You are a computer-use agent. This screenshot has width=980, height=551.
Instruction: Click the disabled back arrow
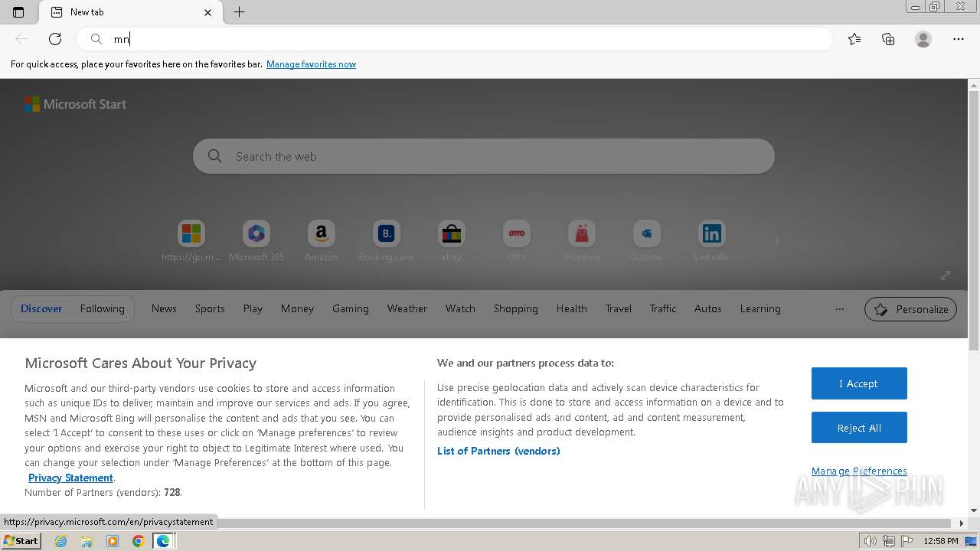pos(21,39)
